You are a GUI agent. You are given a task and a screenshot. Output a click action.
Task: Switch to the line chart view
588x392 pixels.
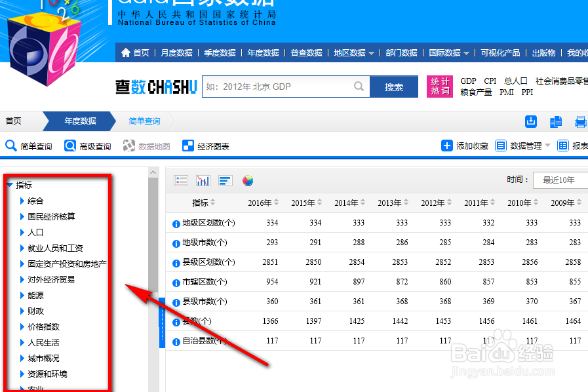tap(203, 180)
